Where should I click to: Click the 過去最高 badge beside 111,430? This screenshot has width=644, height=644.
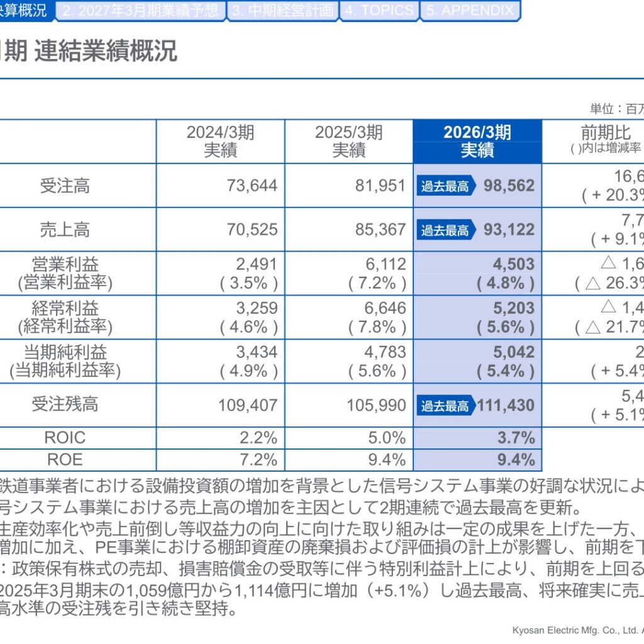pyautogui.click(x=446, y=406)
